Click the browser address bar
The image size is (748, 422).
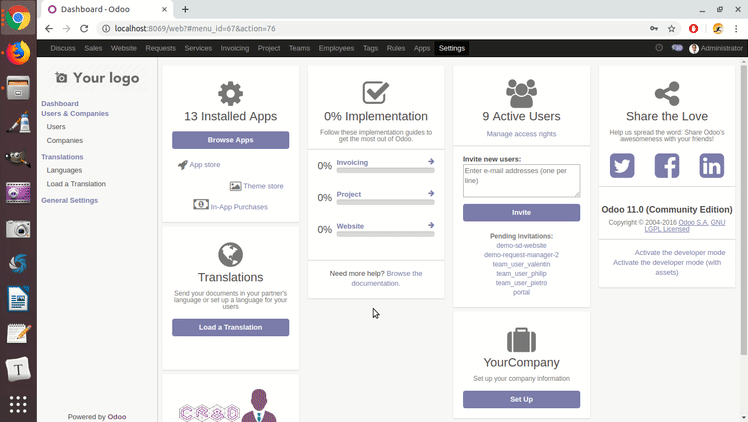coord(372,29)
